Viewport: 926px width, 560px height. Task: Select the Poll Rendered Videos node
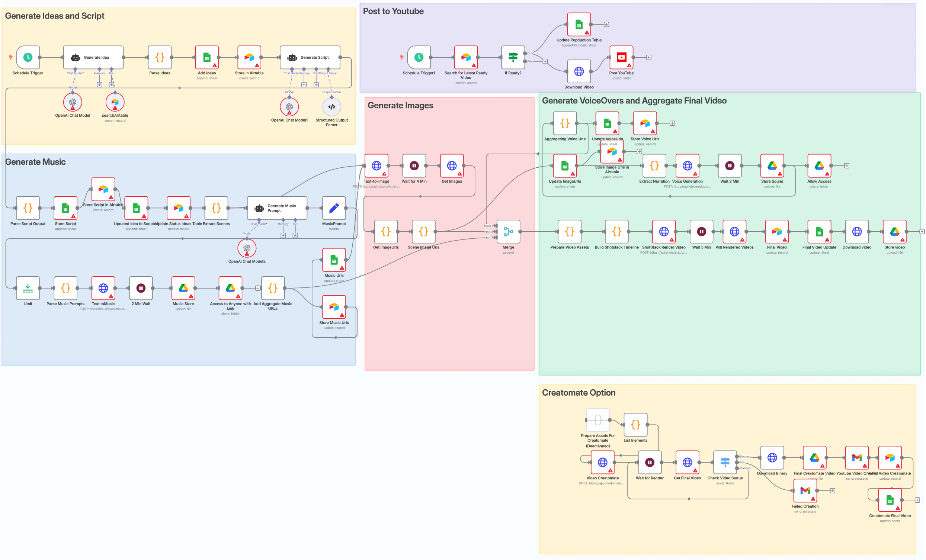tap(734, 232)
